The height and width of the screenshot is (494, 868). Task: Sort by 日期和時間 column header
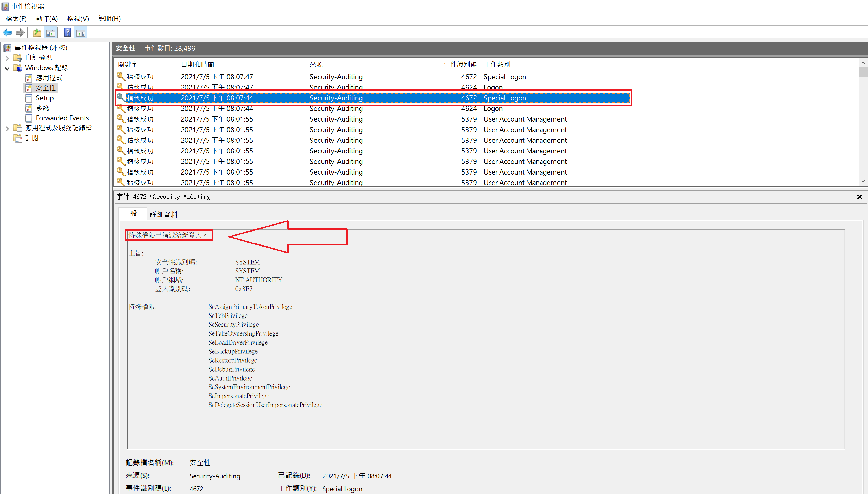pos(241,64)
